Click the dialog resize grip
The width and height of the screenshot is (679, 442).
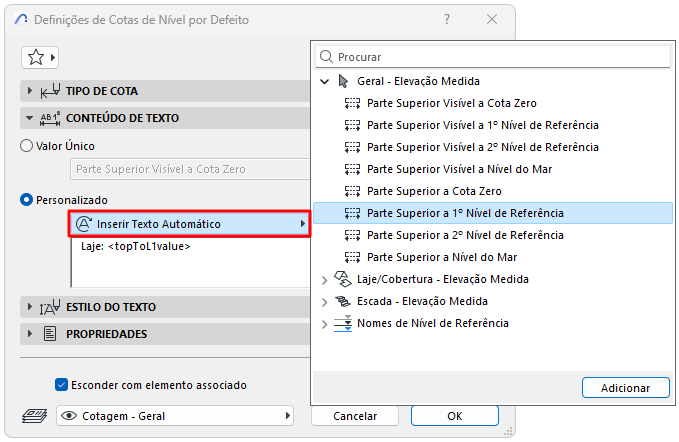coord(508,432)
